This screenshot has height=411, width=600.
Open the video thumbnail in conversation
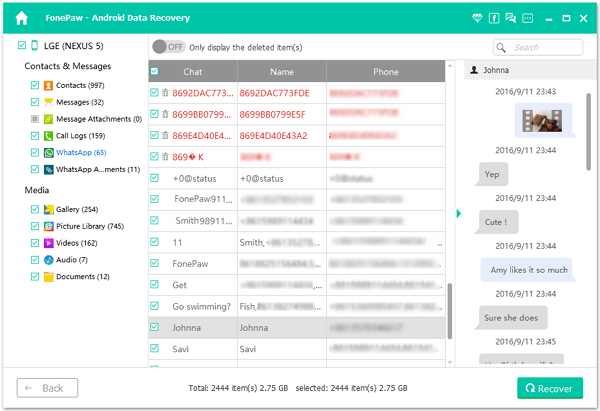(x=543, y=121)
